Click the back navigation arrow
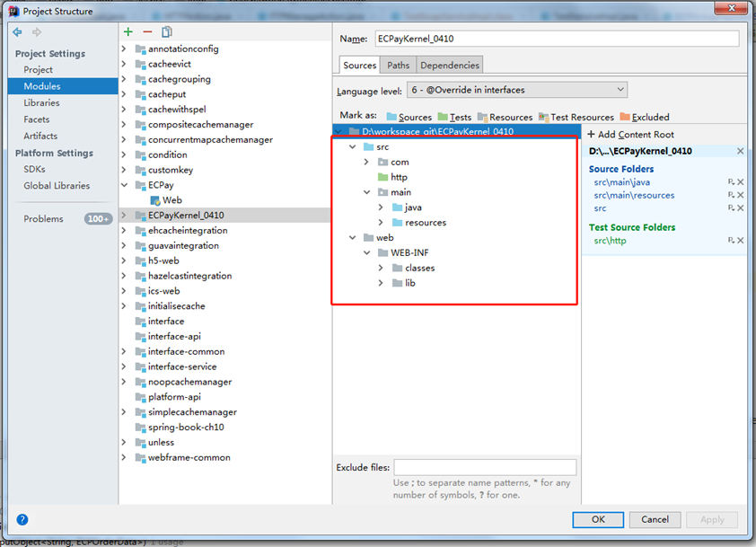This screenshot has height=547, width=756. pyautogui.click(x=17, y=32)
